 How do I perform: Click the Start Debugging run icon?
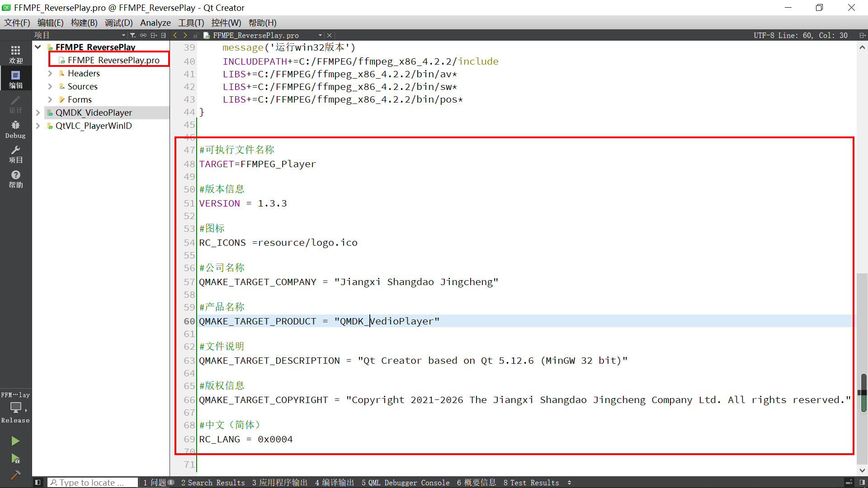15,459
